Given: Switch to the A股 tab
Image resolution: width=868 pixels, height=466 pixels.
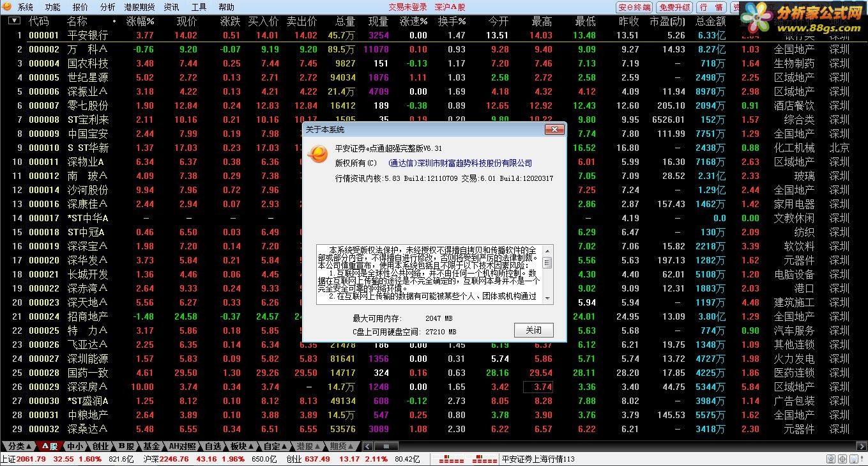Looking at the screenshot, I should coord(49,446).
